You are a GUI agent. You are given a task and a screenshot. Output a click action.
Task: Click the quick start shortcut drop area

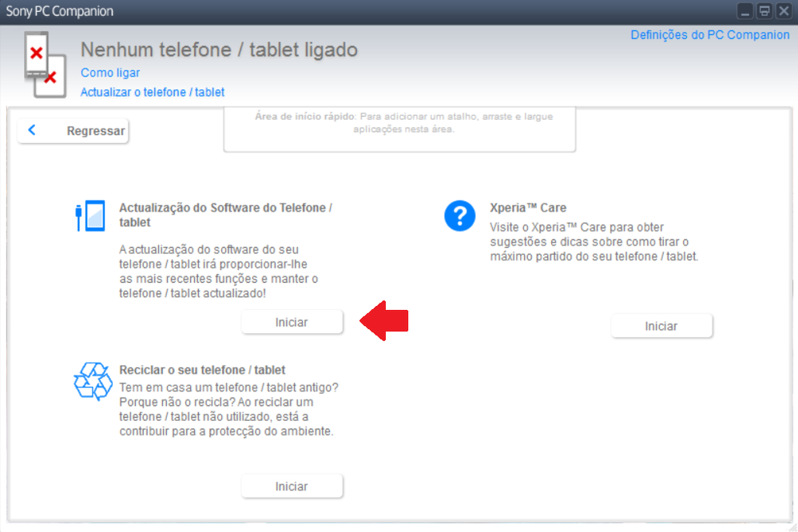click(399, 128)
